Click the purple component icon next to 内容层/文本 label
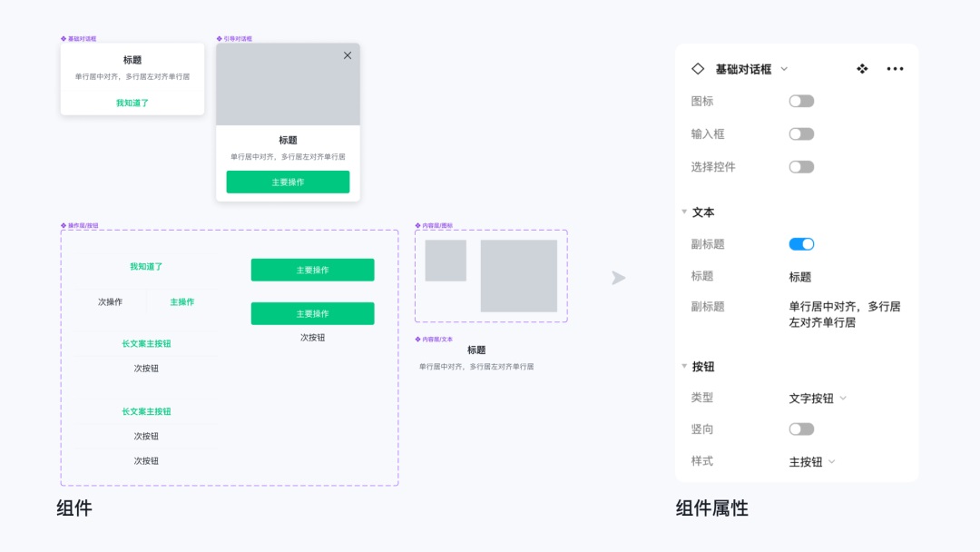Viewport: 980px width, 552px height. (417, 340)
